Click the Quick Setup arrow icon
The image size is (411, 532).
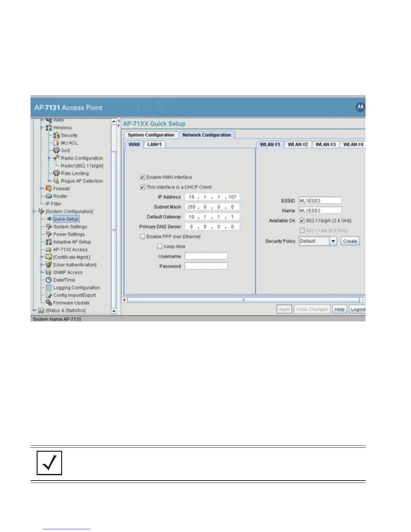click(49, 219)
